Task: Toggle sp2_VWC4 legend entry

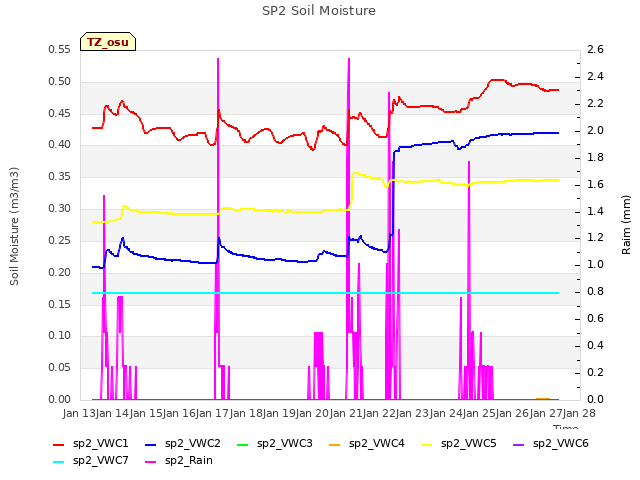Action: 367,444
